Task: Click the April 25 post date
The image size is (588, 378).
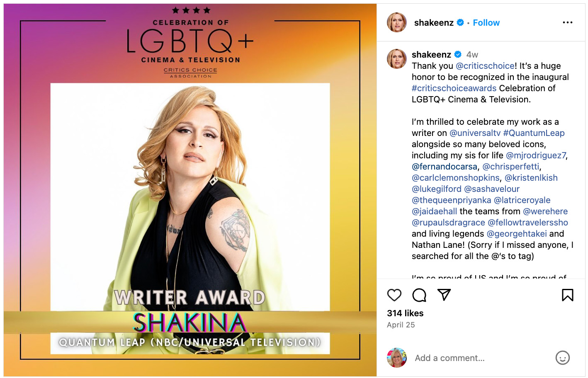Action: pos(401,325)
